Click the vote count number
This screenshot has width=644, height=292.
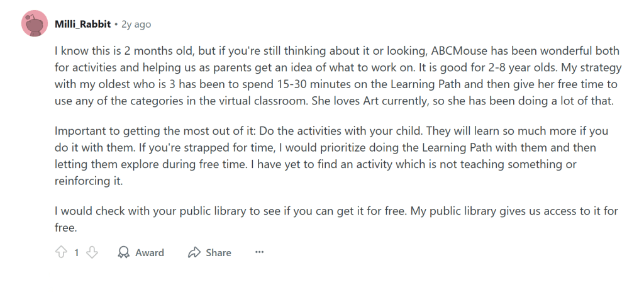click(x=77, y=252)
